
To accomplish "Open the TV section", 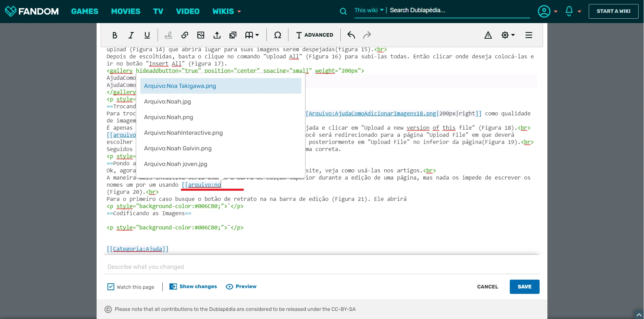I will (158, 11).
